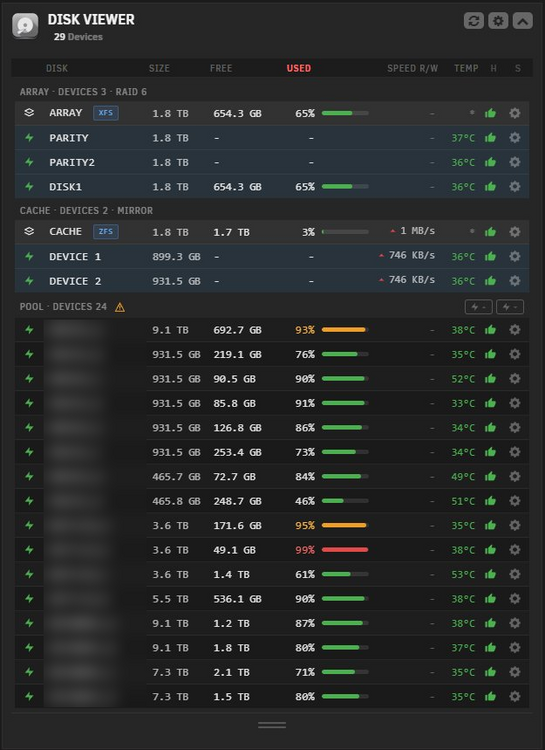Click the ZFS filesystem badge on CACHE
The height and width of the screenshot is (750, 545).
pos(106,232)
